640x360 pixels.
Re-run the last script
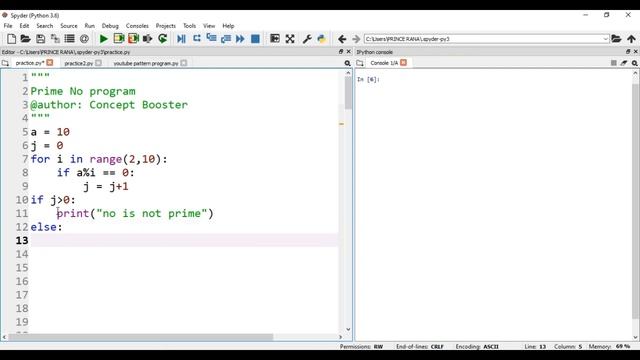tap(162, 39)
